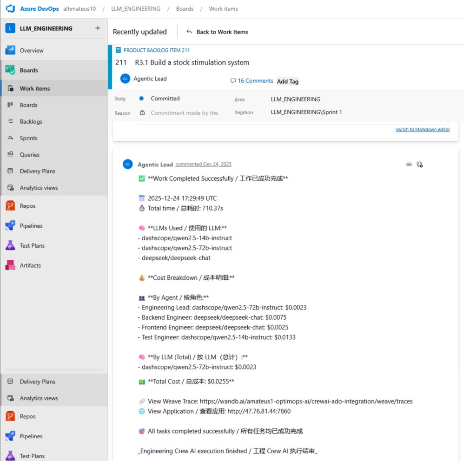476x461 pixels.
Task: Click the Add Tag button
Action: [x=287, y=81]
